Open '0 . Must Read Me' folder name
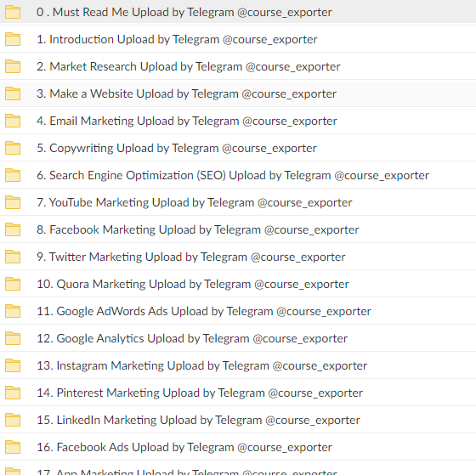 tap(184, 13)
